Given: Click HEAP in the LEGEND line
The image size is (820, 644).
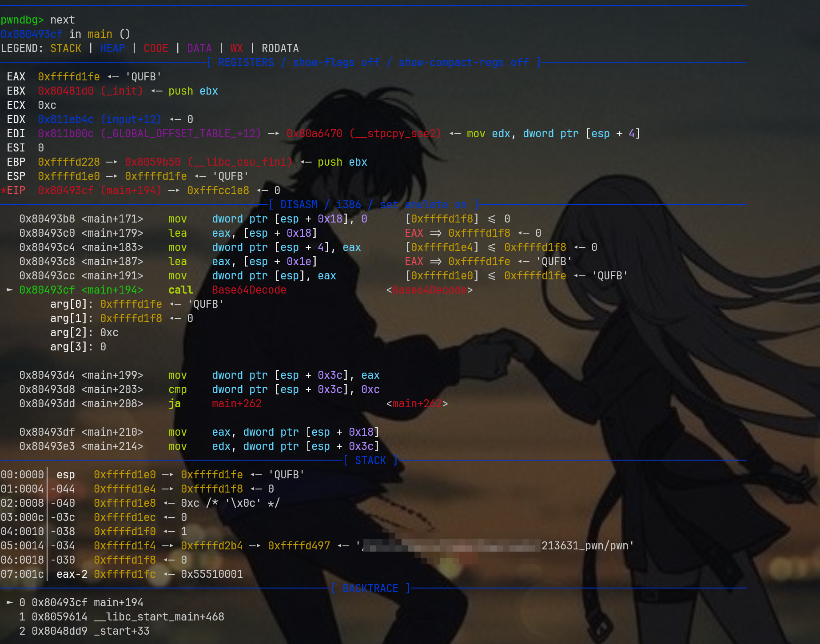Looking at the screenshot, I should (112, 48).
